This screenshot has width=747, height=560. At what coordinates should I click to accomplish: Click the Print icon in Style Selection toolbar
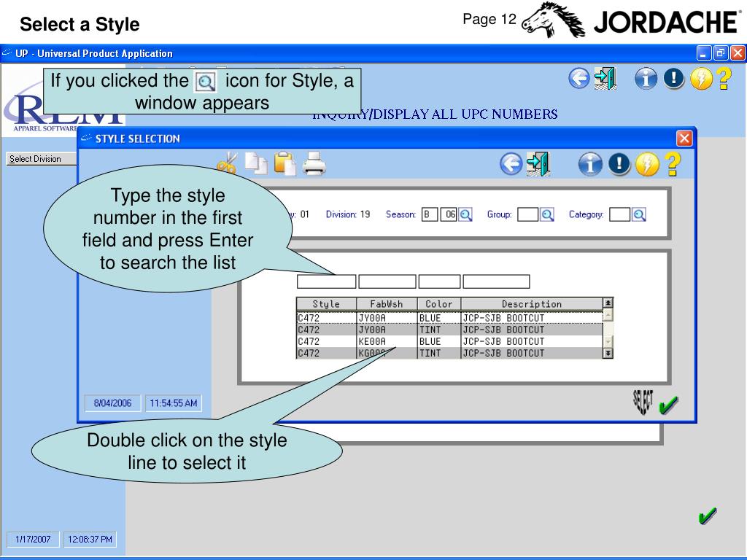point(314,164)
